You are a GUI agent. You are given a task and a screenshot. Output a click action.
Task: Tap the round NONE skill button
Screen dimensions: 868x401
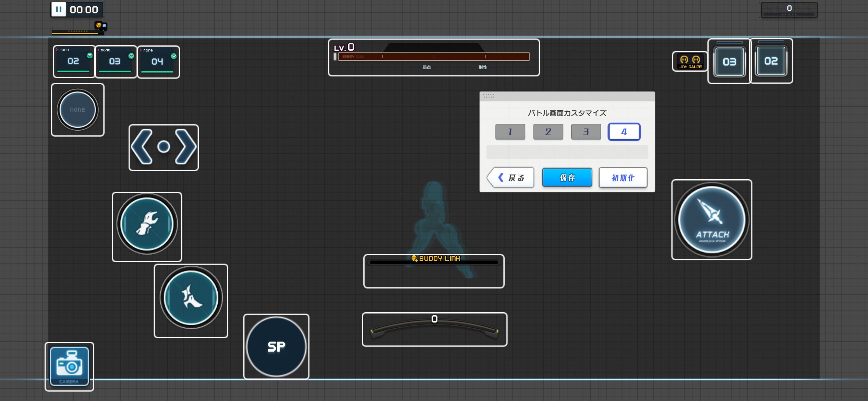tap(77, 110)
